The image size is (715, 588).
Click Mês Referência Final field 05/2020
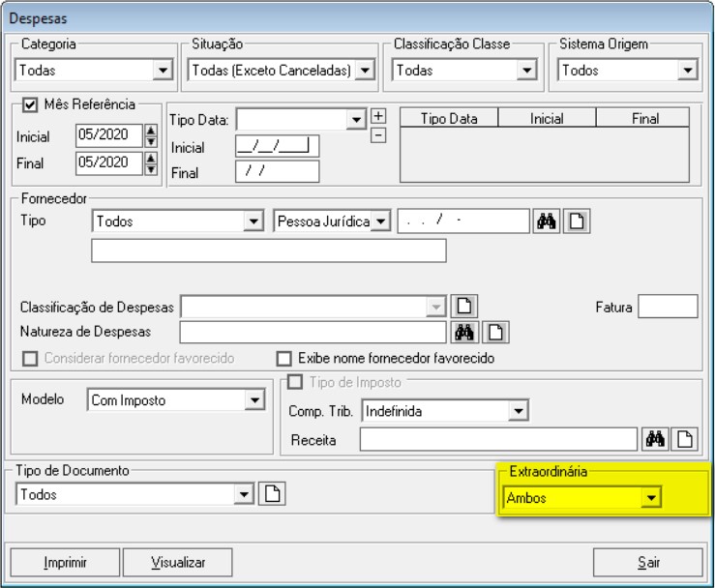(109, 162)
